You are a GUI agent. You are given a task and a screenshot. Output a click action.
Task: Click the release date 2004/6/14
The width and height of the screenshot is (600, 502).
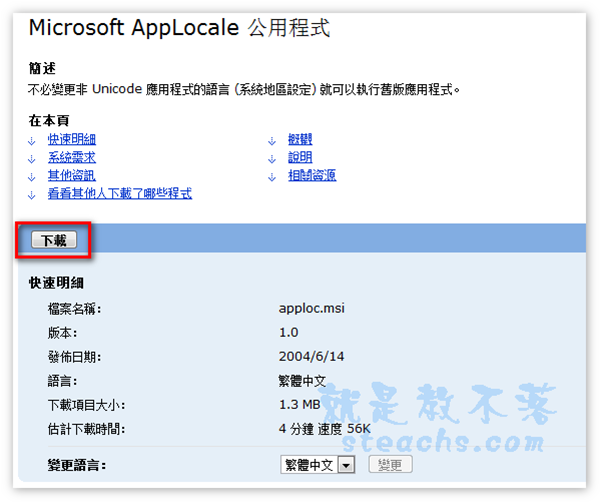point(311,357)
